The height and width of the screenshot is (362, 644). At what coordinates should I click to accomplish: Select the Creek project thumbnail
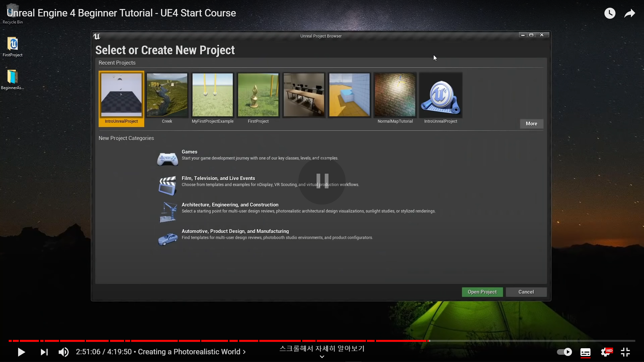pos(167,95)
